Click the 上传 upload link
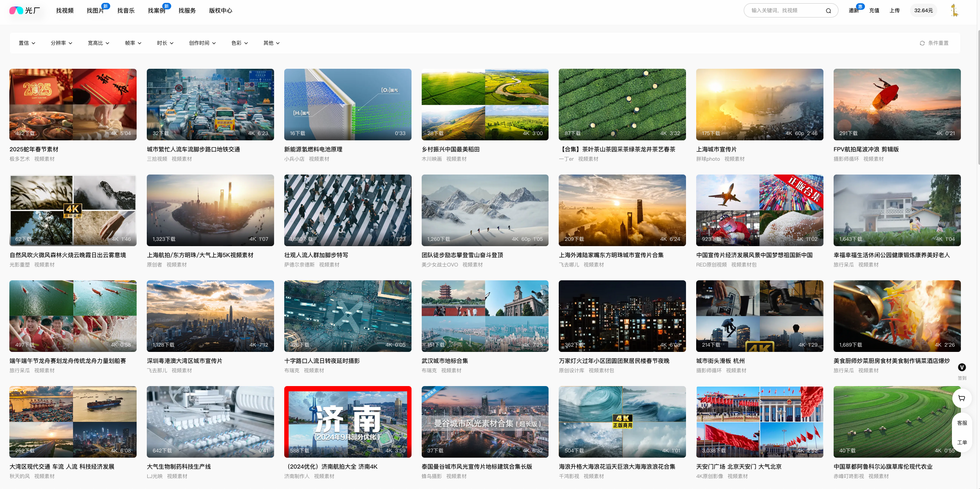980x489 pixels. [x=894, y=11]
